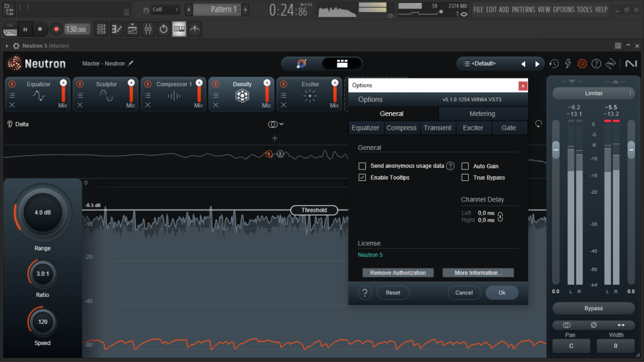Enable the Auto Gain checkbox

465,166
